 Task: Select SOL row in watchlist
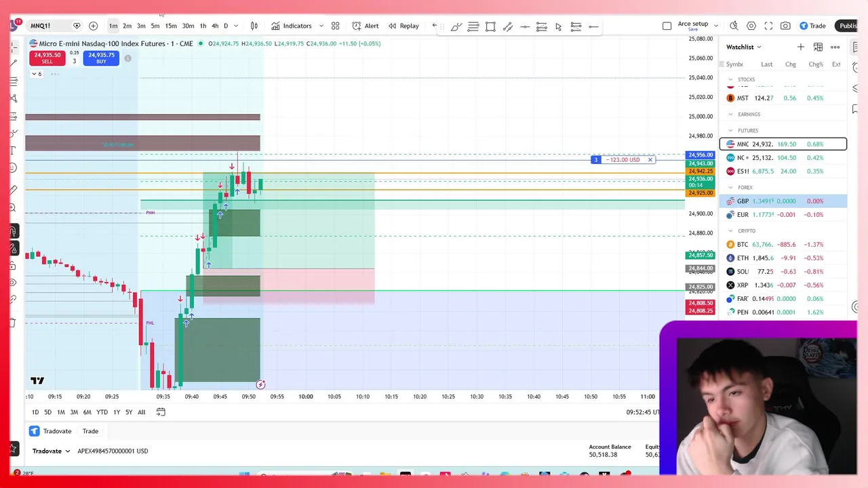[x=783, y=272]
